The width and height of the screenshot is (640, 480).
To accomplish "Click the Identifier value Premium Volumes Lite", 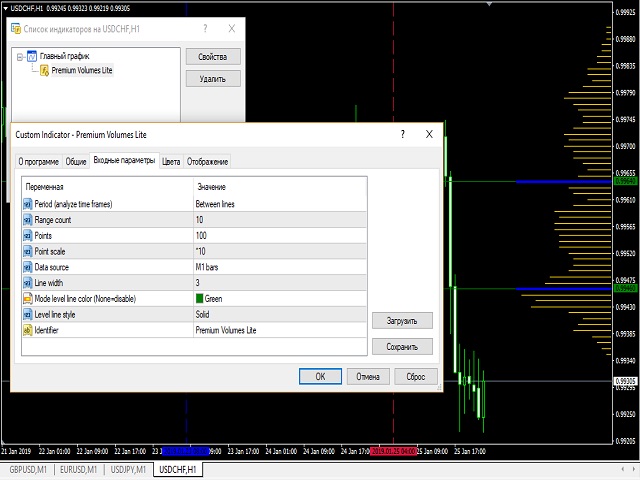I will tap(226, 330).
